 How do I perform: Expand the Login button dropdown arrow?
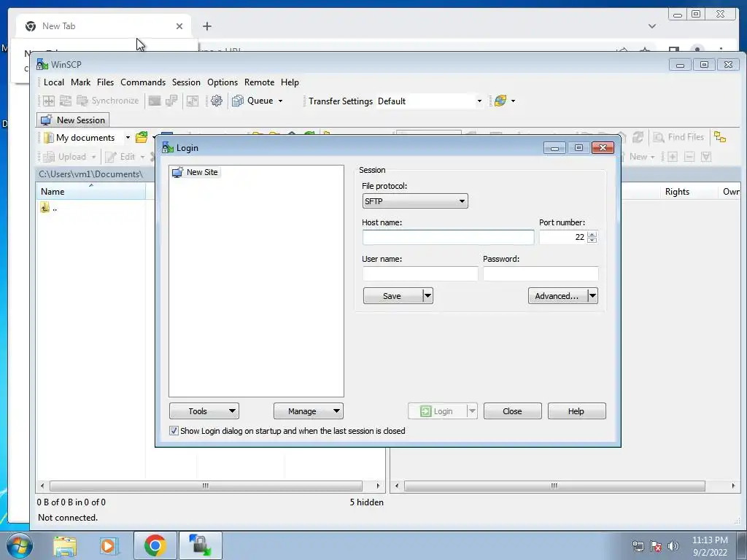click(x=472, y=411)
